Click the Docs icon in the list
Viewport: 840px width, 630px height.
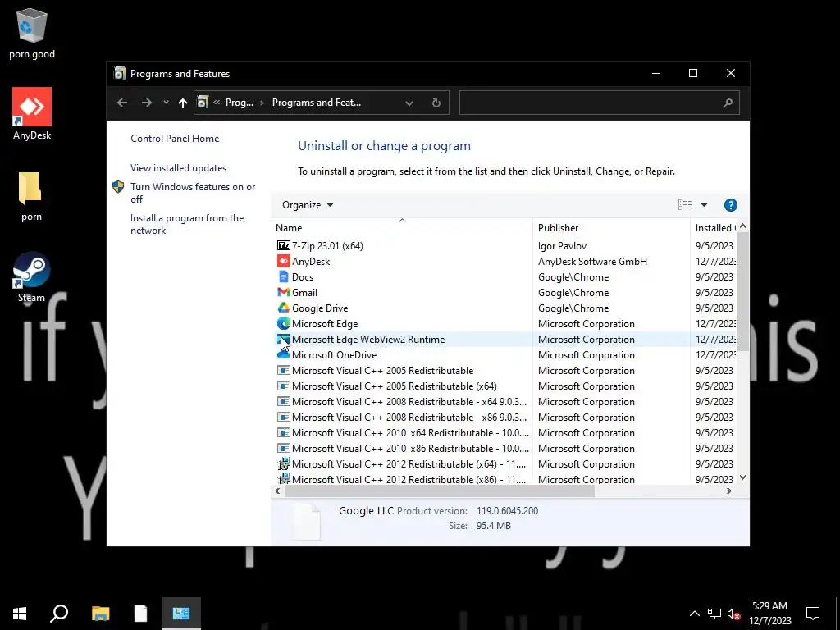[x=283, y=276]
